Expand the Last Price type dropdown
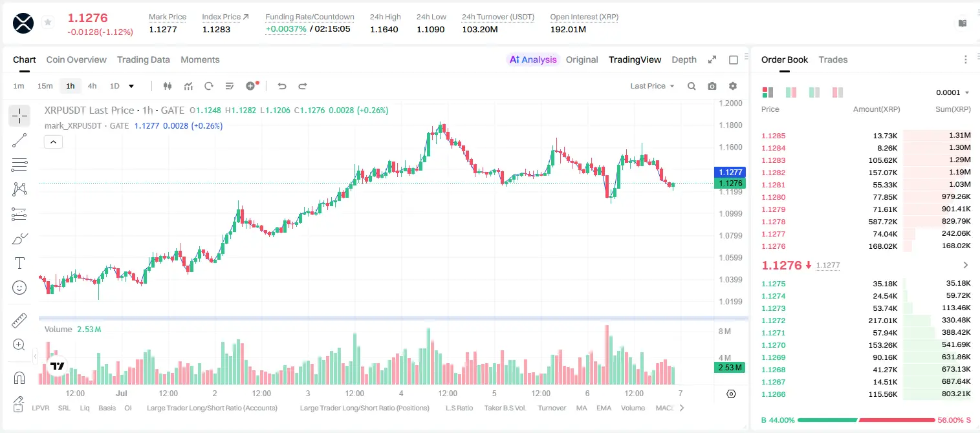The height and width of the screenshot is (433, 980). 652,86
